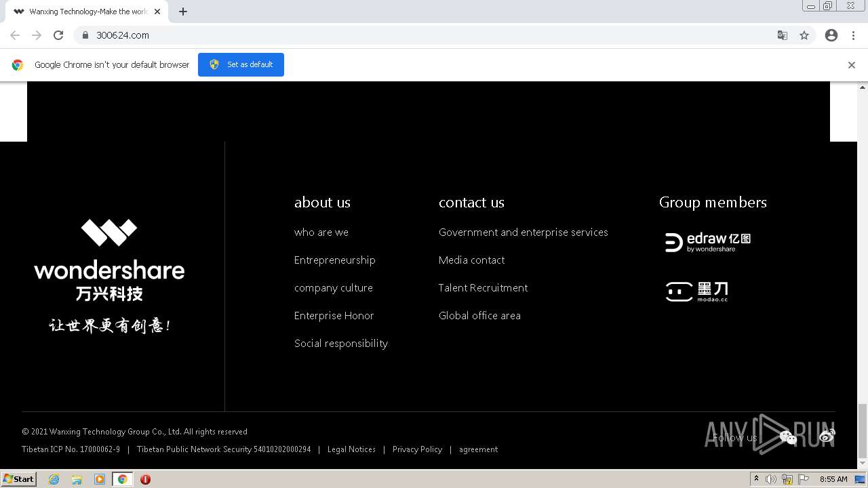Open the Enterprise Honor link
Viewport: 868px width, 488px height.
click(x=334, y=316)
